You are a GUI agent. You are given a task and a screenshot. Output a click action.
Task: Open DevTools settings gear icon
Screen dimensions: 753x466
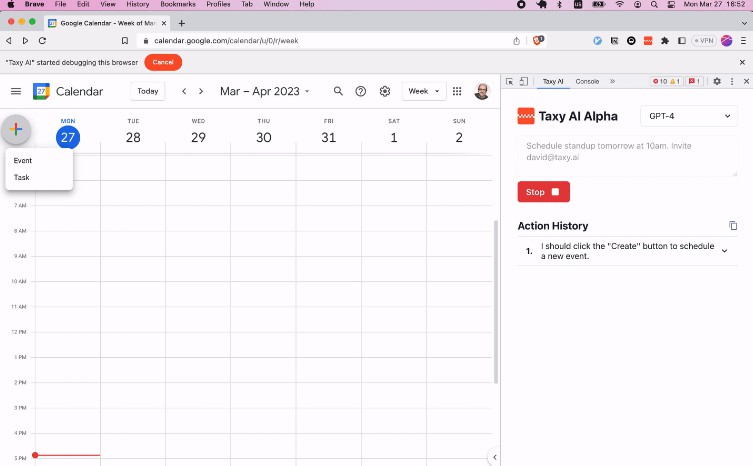(717, 81)
